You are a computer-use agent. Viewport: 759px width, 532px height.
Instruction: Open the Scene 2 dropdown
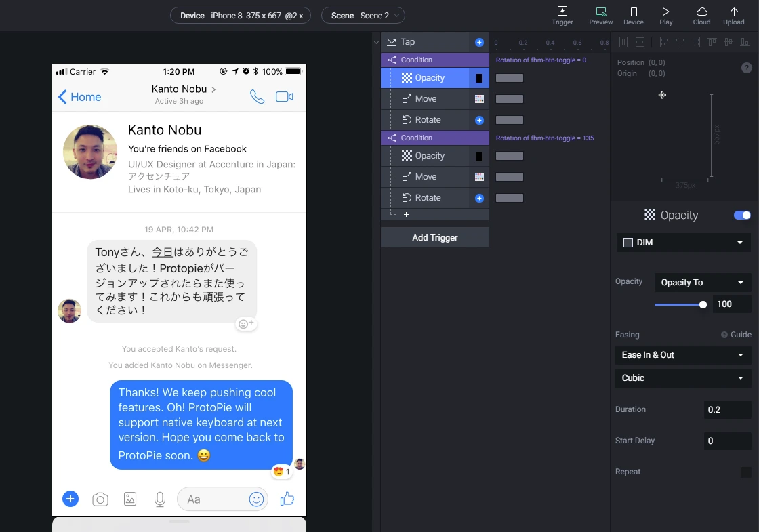click(363, 16)
